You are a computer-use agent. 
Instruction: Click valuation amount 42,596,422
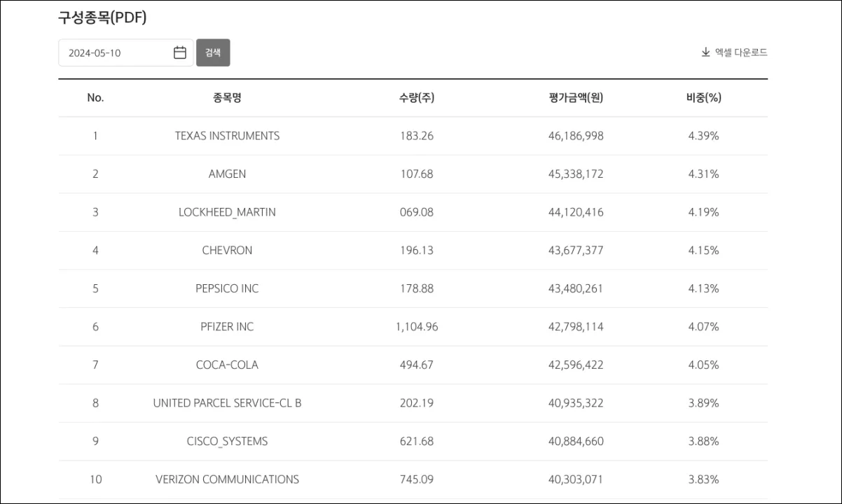coord(576,365)
